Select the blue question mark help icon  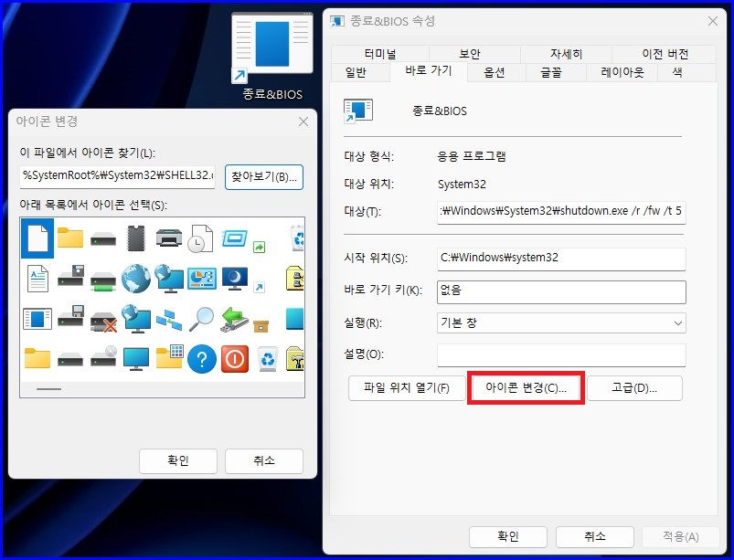point(202,359)
